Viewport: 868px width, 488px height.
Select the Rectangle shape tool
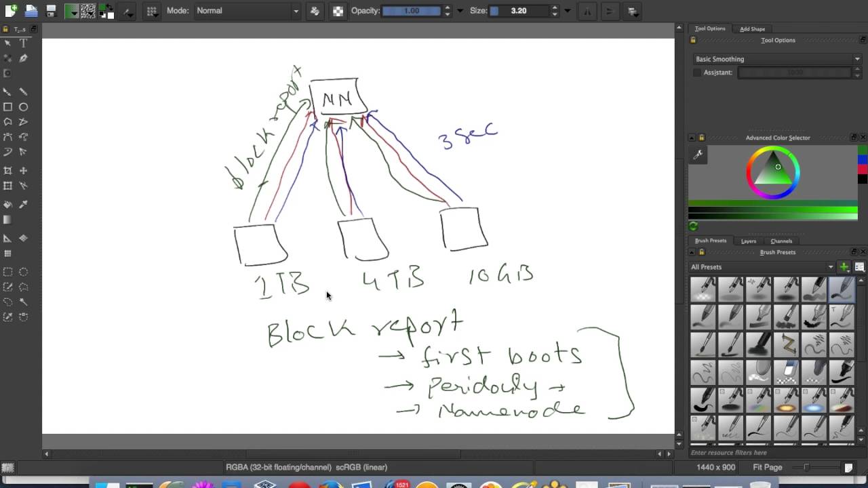coord(7,107)
